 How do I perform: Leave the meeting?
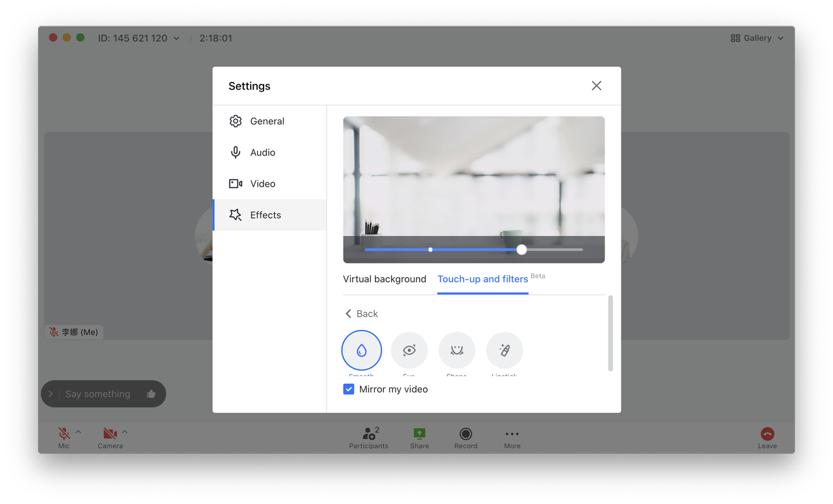tap(767, 438)
